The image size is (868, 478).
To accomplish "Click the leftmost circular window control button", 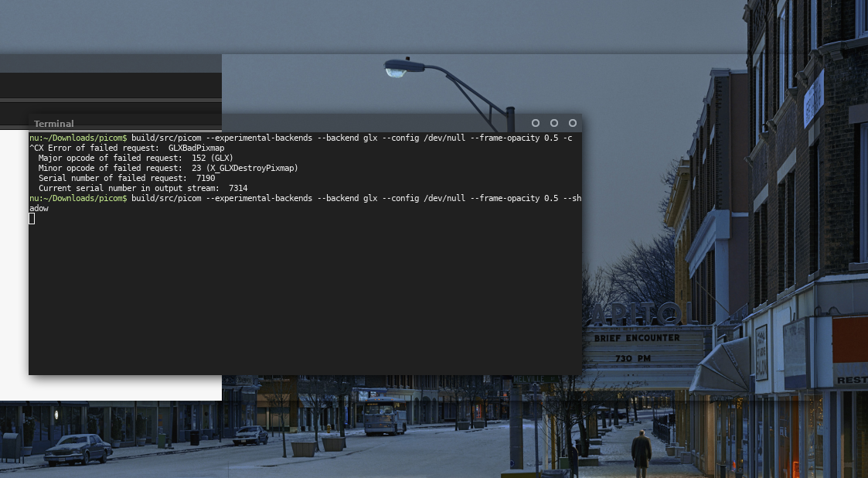I will [536, 123].
